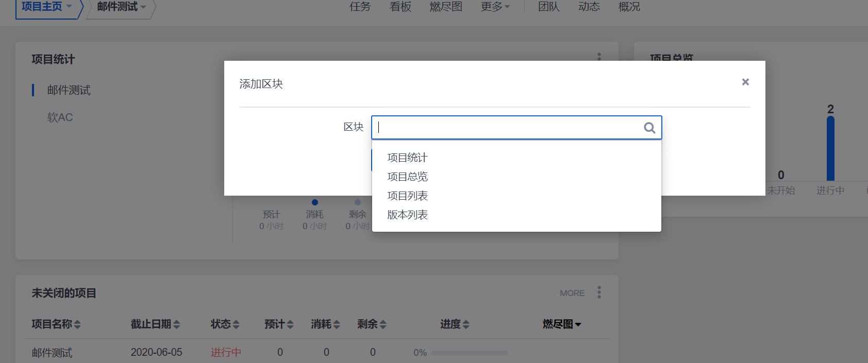This screenshot has height=363, width=868.
Task: Click the search icon in block field
Action: [649, 128]
